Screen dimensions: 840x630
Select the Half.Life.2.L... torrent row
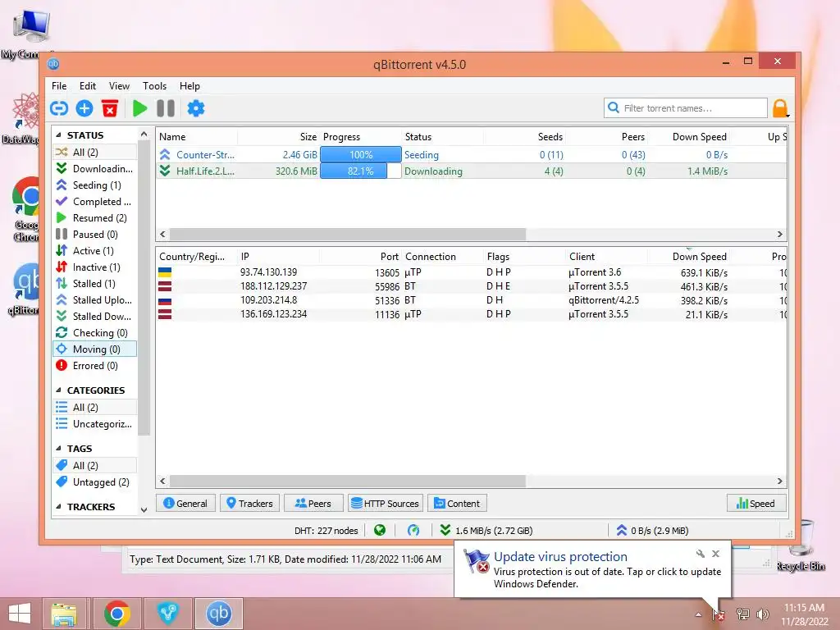point(472,171)
